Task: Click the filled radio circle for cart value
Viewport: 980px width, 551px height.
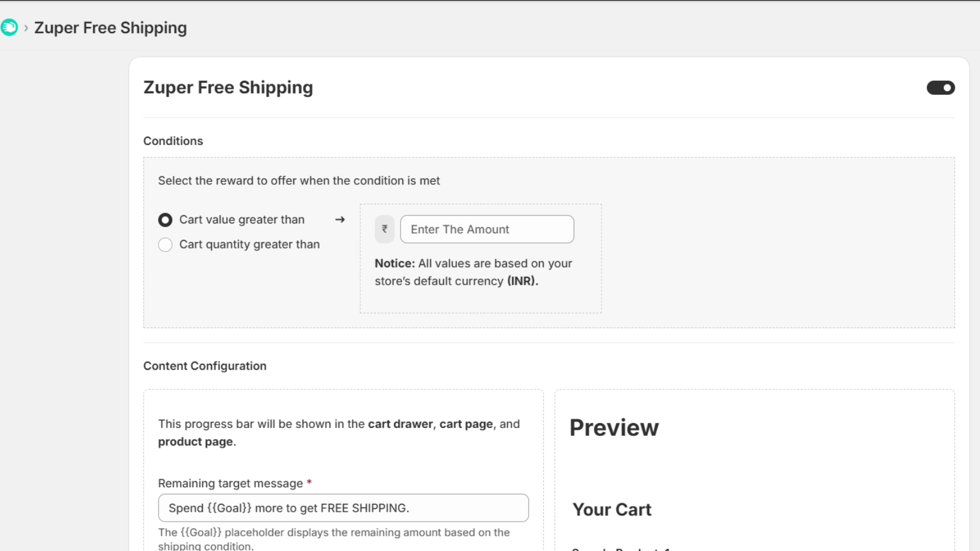Action: pyautogui.click(x=165, y=219)
